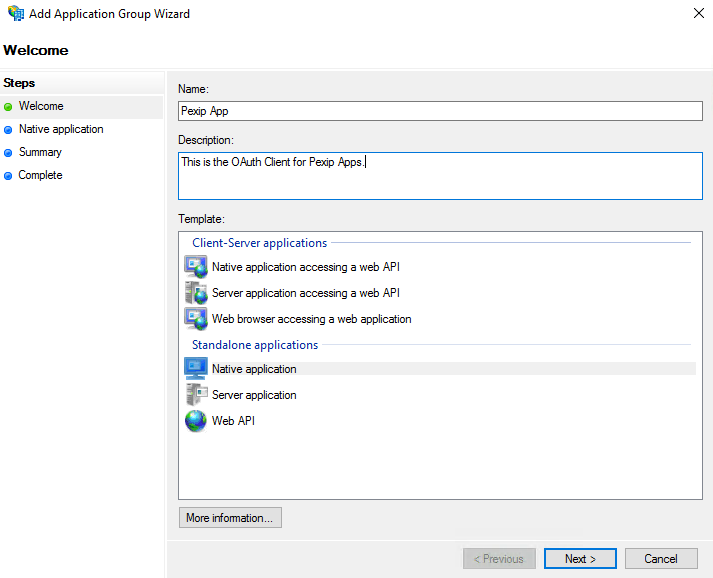The width and height of the screenshot is (713, 578).
Task: Click the Web API globe icon
Action: pyautogui.click(x=196, y=421)
